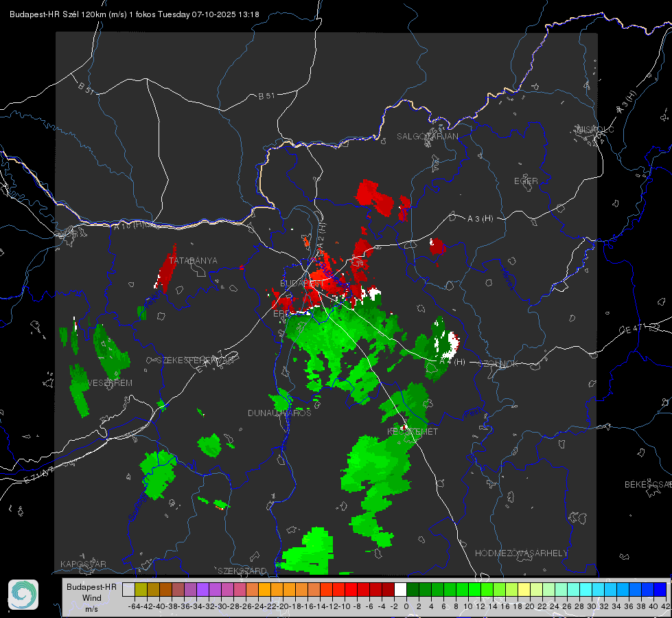Click the ERD town label
This screenshot has height=618, width=672.
pos(282,314)
